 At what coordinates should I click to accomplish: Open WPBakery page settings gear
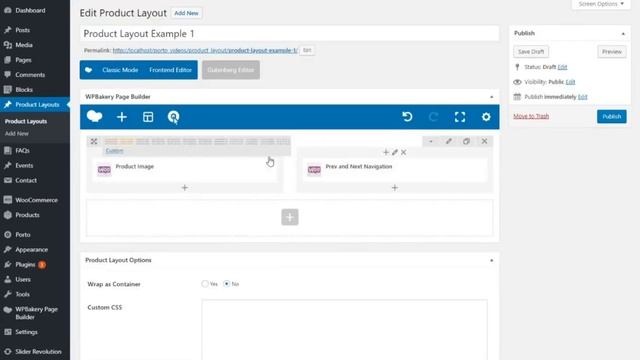pos(486,117)
